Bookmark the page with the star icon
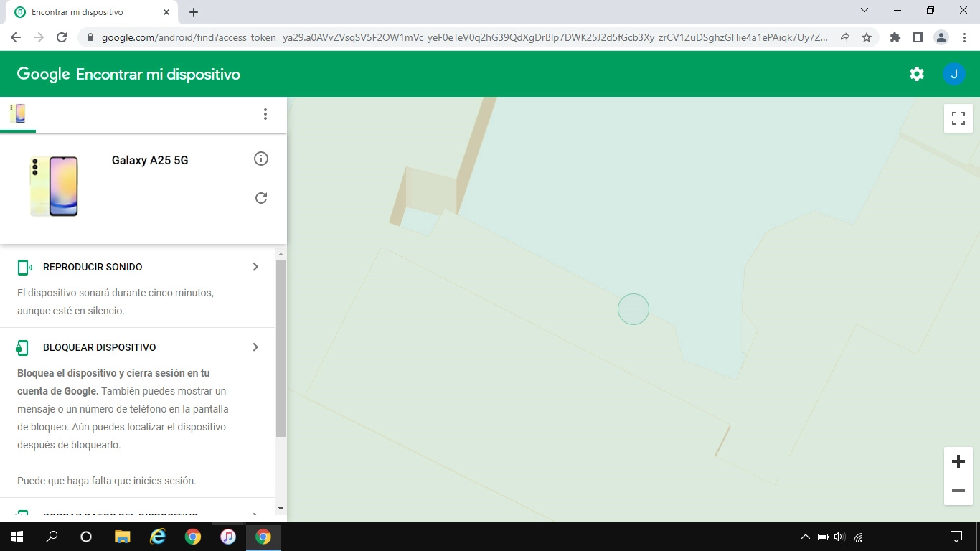980x551 pixels. coord(867,37)
